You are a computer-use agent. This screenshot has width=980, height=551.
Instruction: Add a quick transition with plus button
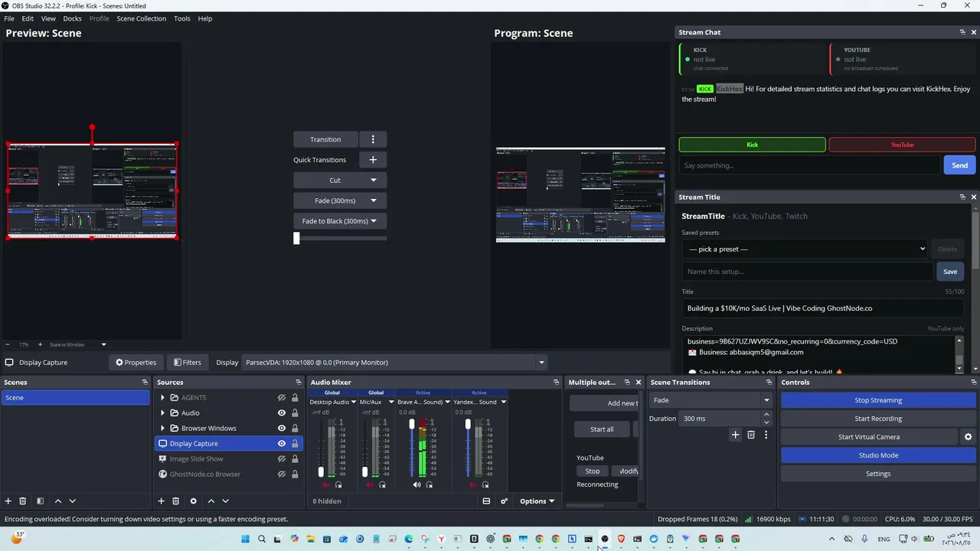tap(373, 160)
